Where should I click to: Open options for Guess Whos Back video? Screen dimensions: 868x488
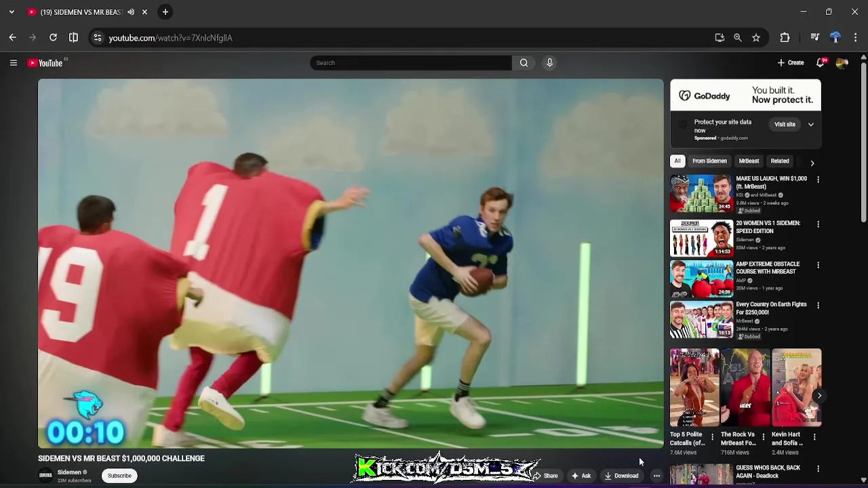click(818, 469)
